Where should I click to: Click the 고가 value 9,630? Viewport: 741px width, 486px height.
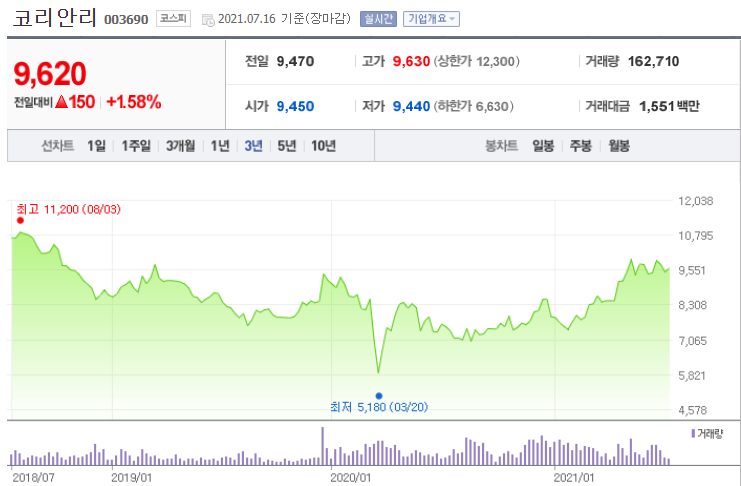point(411,61)
